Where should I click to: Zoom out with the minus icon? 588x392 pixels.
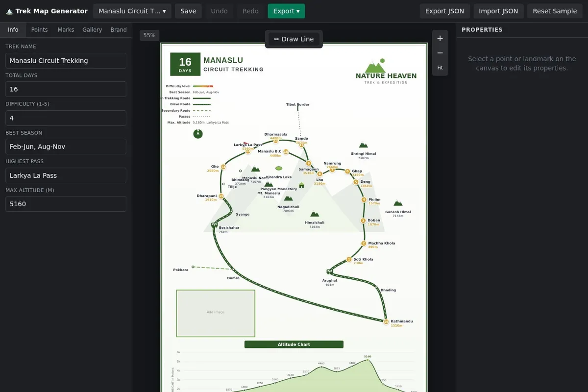(440, 53)
